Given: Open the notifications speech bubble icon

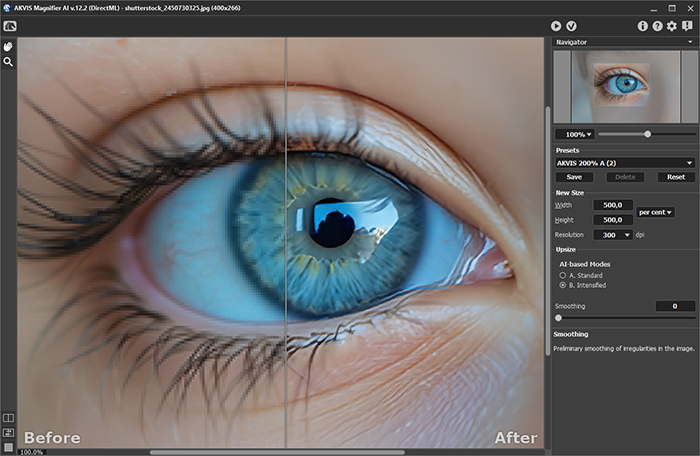Looking at the screenshot, I should pos(687,26).
